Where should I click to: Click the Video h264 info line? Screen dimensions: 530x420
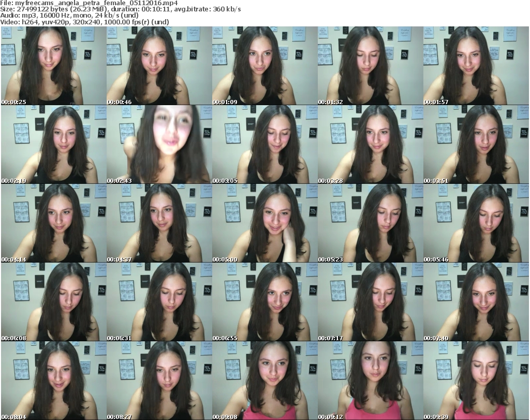84,22
